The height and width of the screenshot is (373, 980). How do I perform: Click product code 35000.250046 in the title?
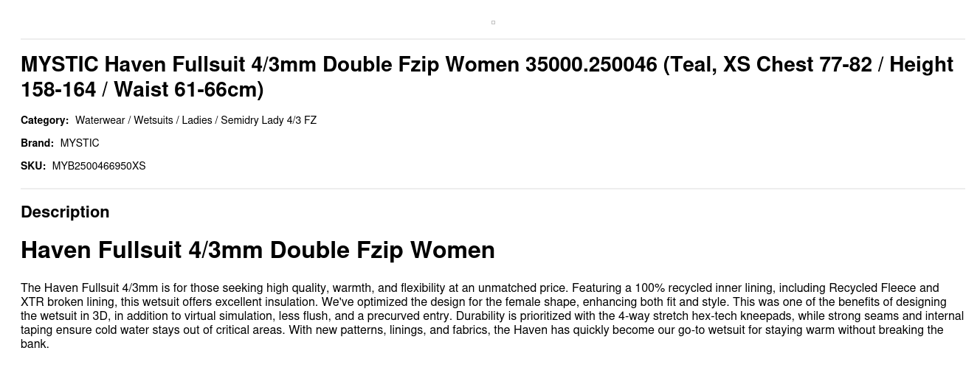coord(590,65)
